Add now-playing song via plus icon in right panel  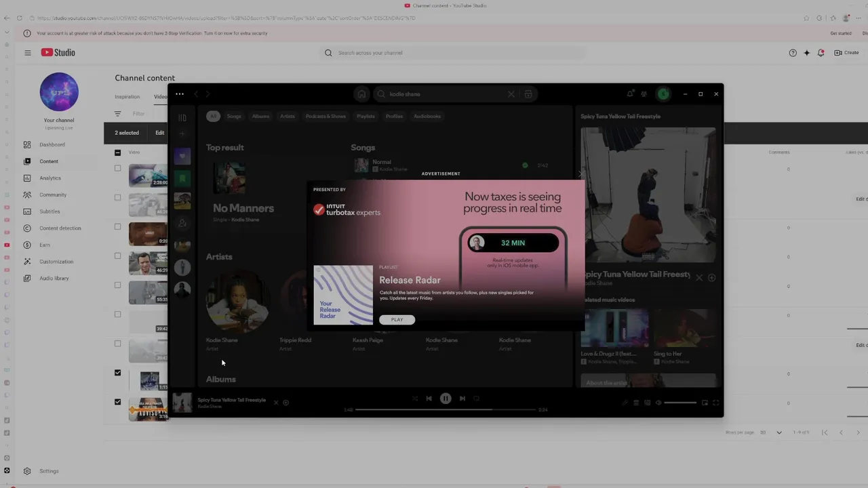[x=711, y=278]
